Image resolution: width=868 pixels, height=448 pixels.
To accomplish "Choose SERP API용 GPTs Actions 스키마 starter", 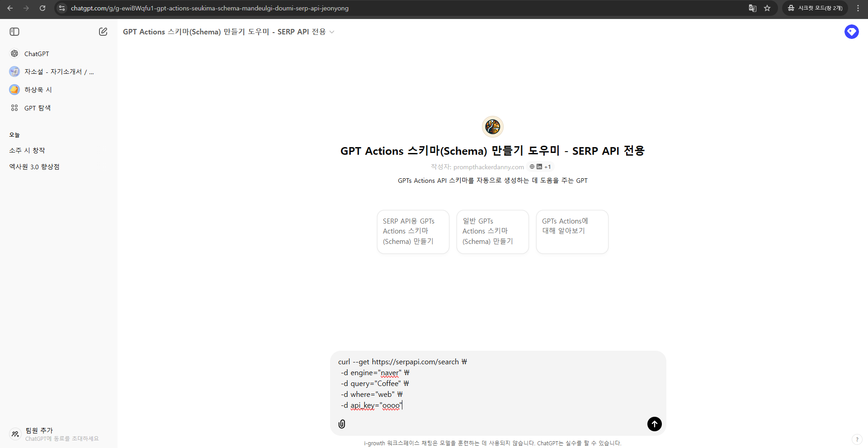I will pos(413,232).
